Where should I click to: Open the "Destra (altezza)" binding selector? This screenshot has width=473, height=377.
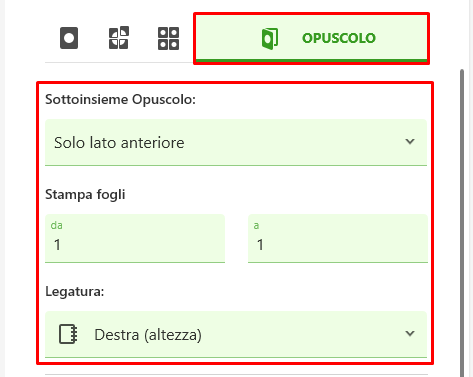tap(236, 334)
